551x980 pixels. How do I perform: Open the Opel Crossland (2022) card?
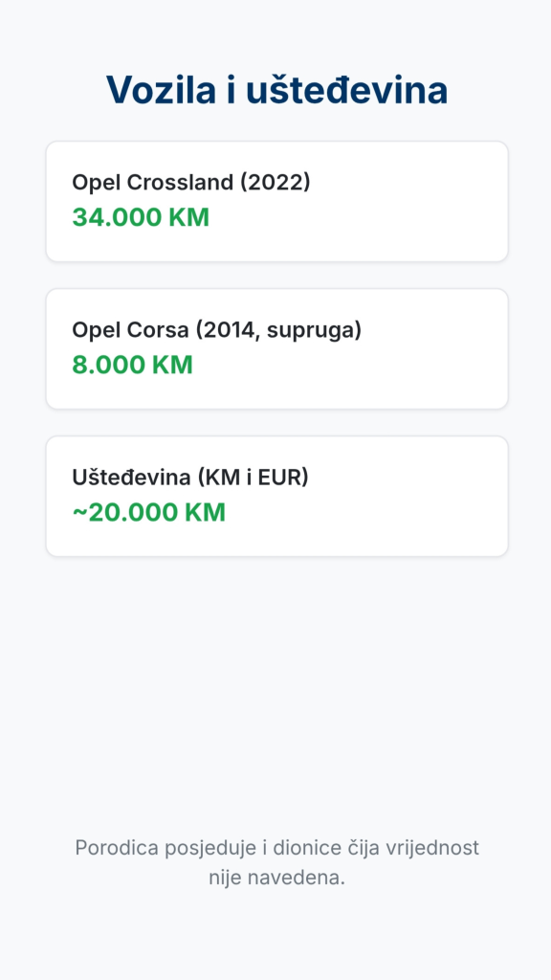point(276,201)
